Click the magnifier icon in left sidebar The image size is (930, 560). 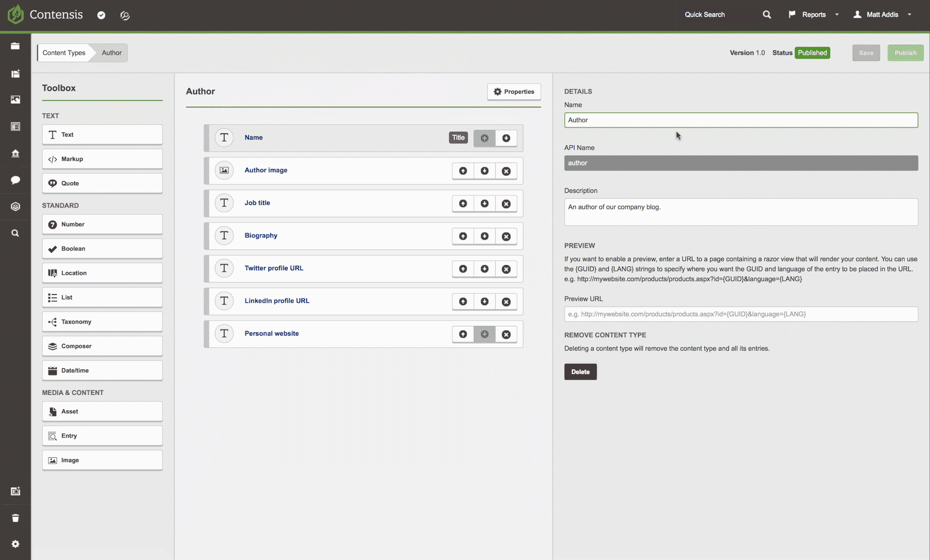(15, 233)
